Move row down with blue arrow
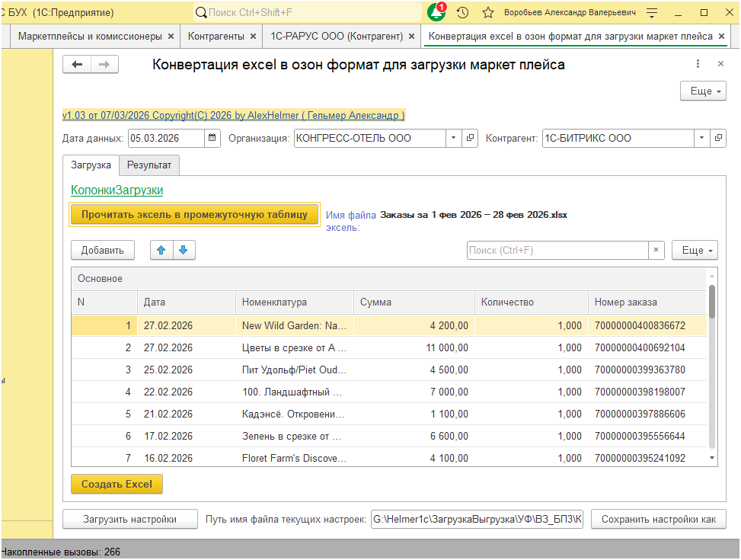This screenshot has width=741, height=560. [x=183, y=250]
